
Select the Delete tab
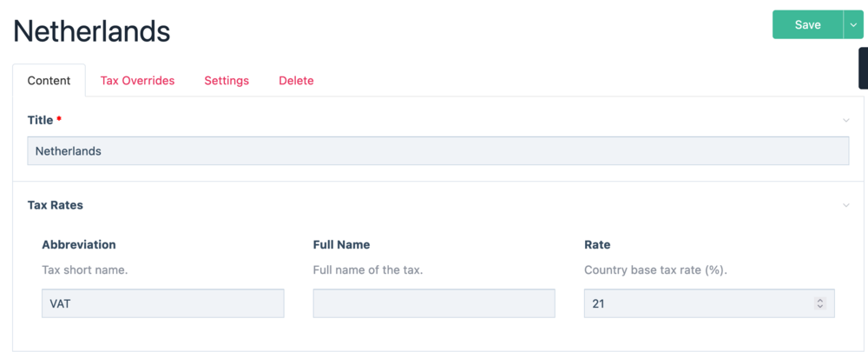tap(296, 81)
